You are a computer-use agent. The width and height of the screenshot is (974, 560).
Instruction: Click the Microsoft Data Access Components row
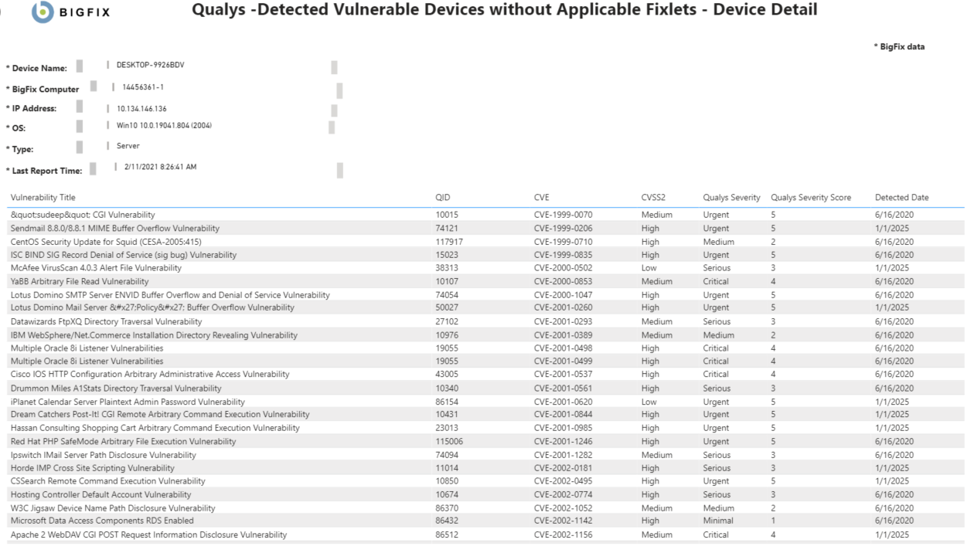(102, 521)
